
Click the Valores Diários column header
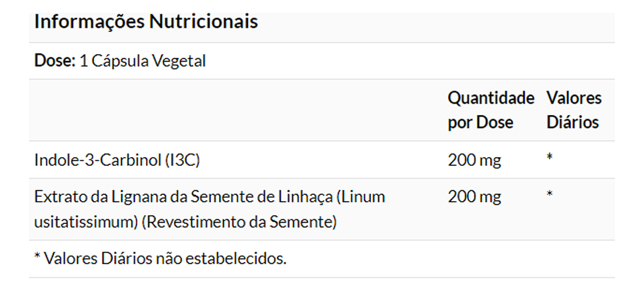click(x=573, y=110)
